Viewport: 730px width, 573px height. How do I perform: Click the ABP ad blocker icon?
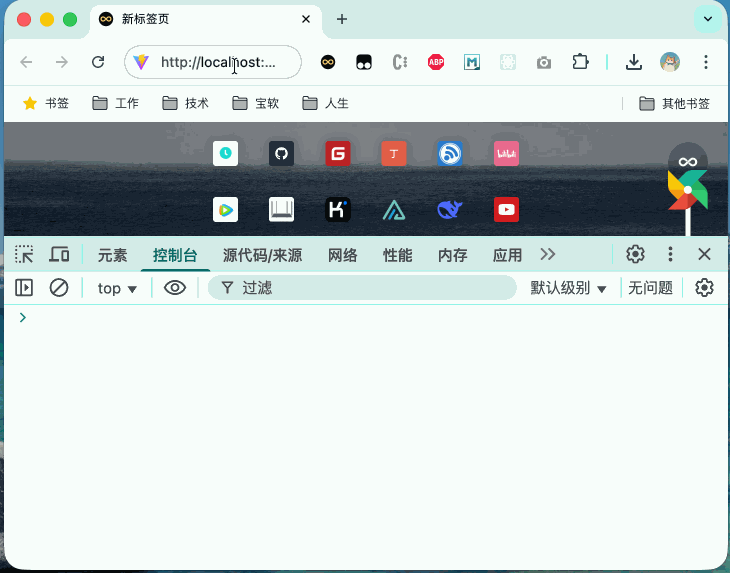[x=436, y=62]
